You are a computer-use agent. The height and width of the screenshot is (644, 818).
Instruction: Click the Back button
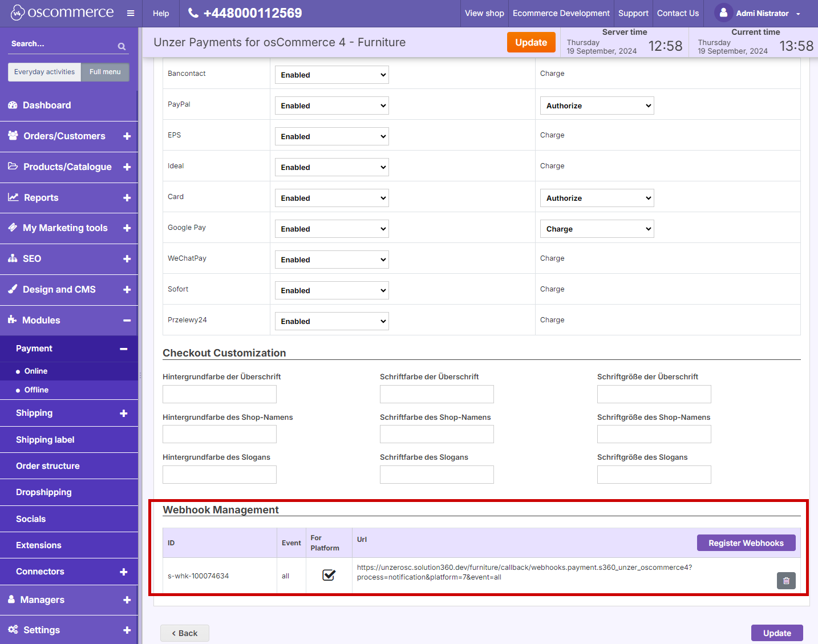coord(185,633)
